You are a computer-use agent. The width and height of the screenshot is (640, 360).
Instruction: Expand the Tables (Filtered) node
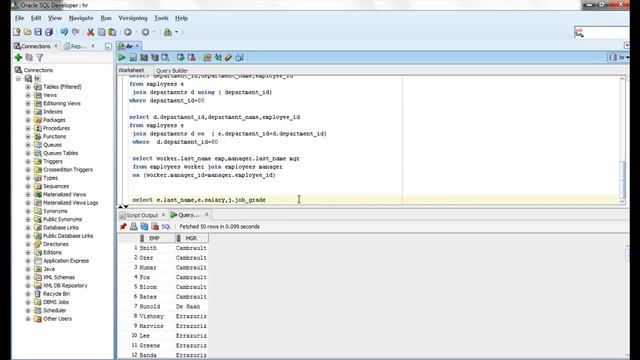coord(28,87)
